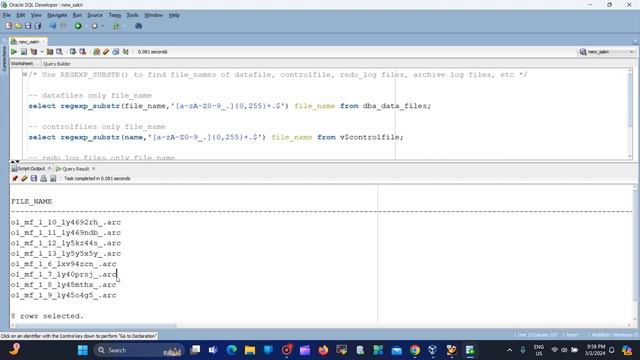The width and height of the screenshot is (640, 360).
Task: Click the binoculars Find DB Object icon
Action: coord(138,26)
